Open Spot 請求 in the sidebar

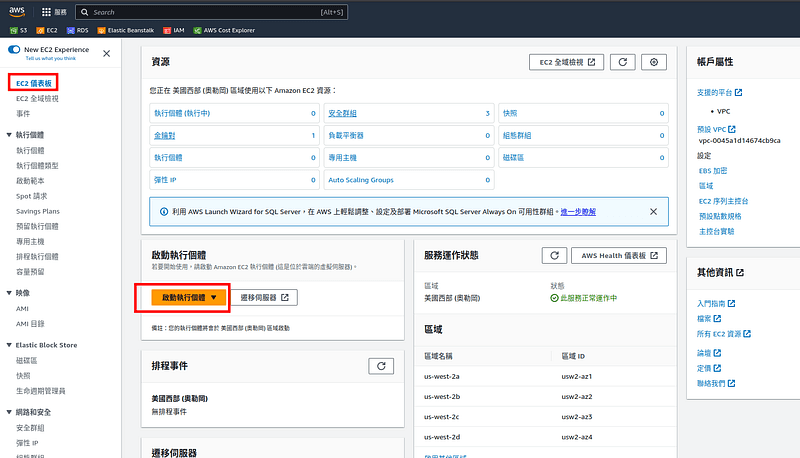[x=32, y=196]
